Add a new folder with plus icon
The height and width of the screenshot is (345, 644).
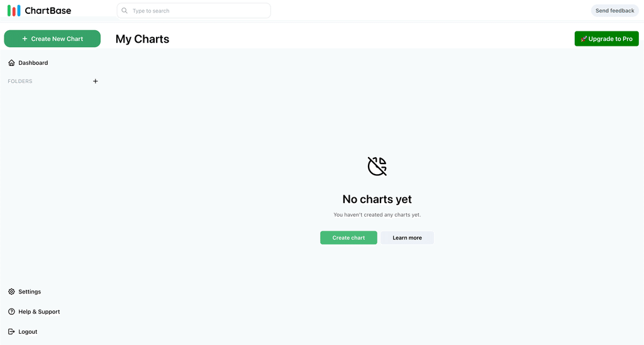pos(96,81)
